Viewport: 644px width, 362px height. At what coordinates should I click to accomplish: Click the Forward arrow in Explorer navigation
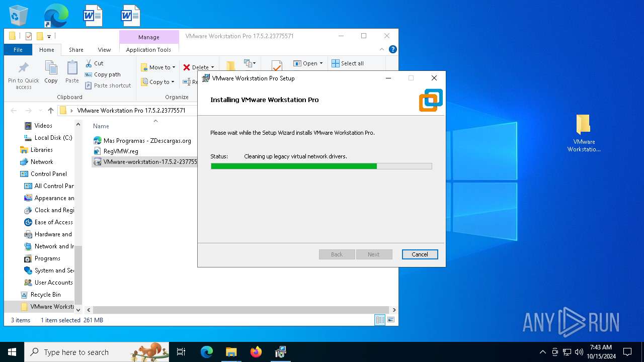point(28,111)
